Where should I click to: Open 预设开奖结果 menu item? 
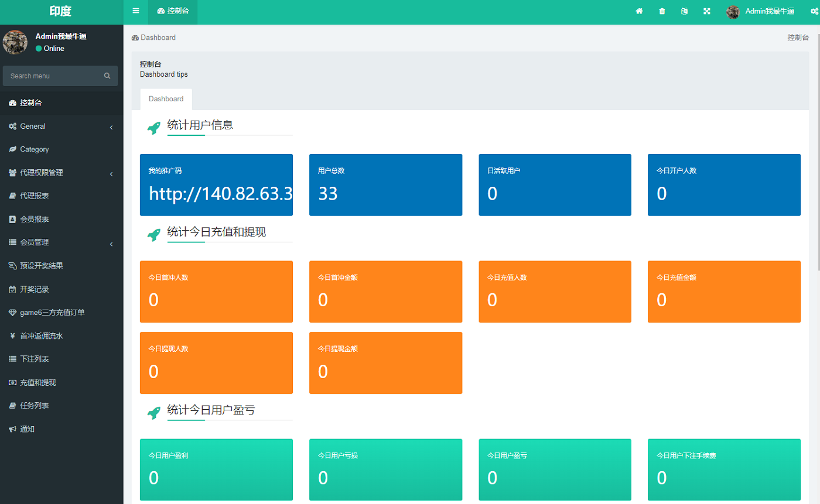point(41,266)
